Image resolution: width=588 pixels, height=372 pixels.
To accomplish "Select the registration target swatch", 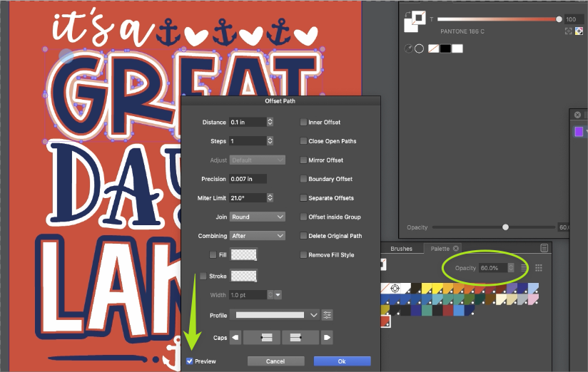I will [395, 289].
